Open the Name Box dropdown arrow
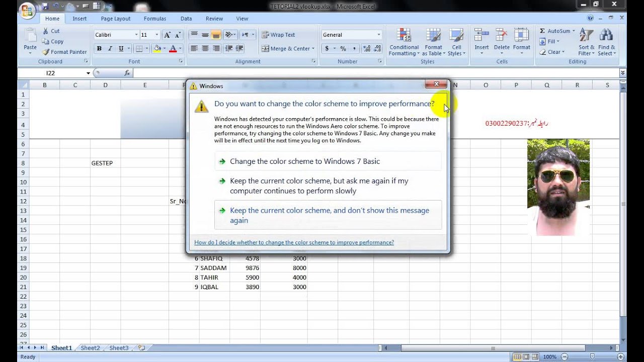The height and width of the screenshot is (362, 644). (x=88, y=73)
